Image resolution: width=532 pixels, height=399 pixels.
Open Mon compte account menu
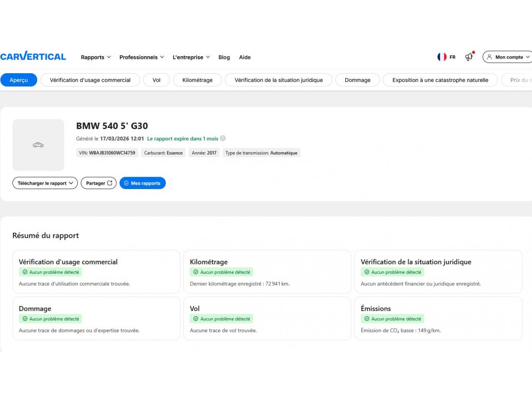508,57
